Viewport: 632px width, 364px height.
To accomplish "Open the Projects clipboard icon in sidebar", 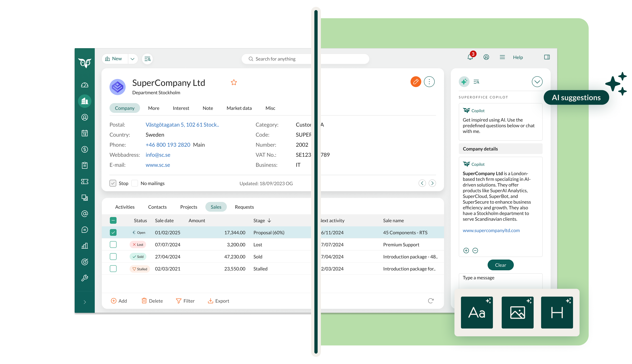I will tap(85, 165).
